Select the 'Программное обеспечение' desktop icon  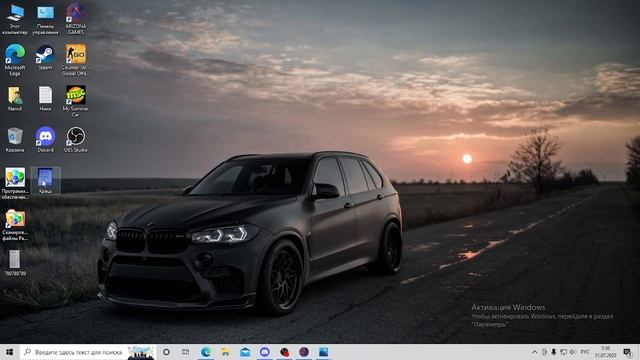click(x=15, y=183)
